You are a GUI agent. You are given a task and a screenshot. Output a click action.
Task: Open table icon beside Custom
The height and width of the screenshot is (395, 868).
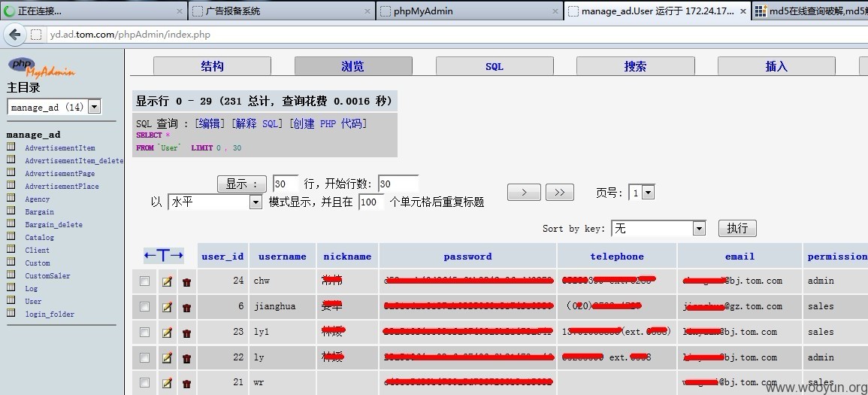(11, 262)
